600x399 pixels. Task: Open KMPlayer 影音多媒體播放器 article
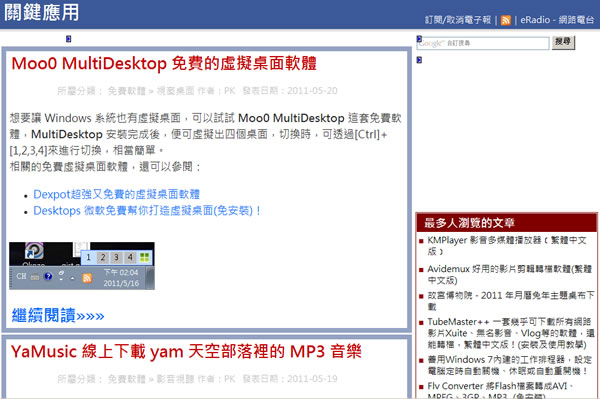point(507,246)
